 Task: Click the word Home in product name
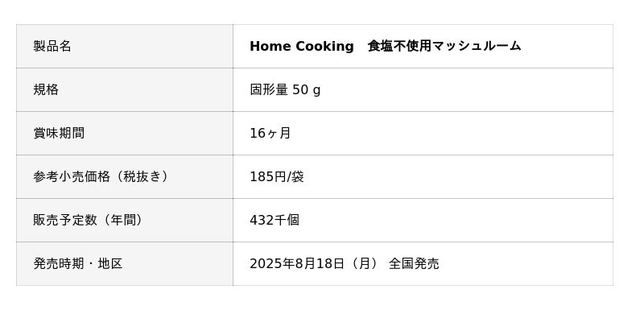270,46
